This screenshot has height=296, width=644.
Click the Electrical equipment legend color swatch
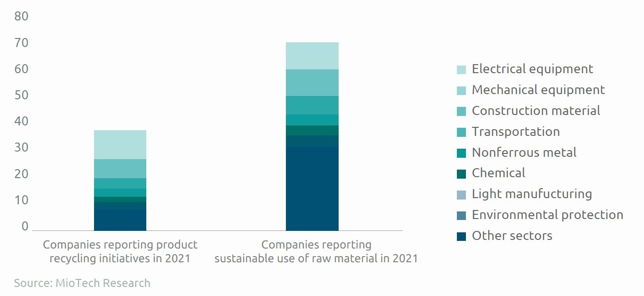tap(461, 70)
